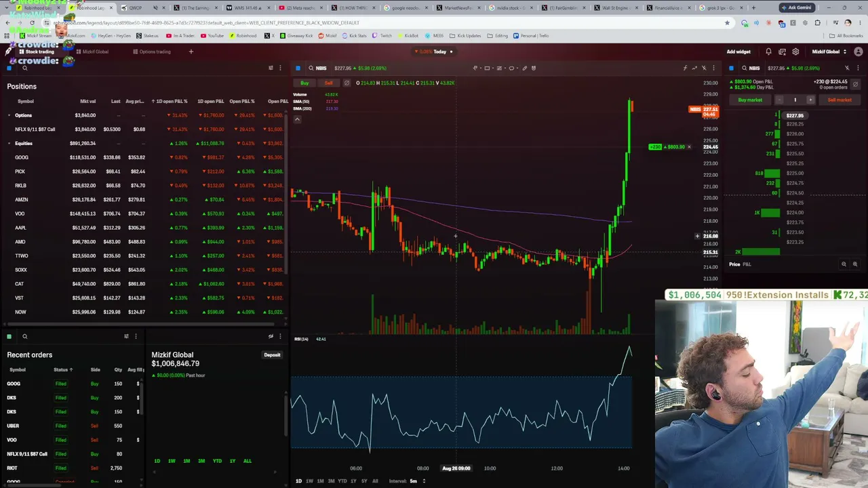Bookmark this page with the star icon

click(727, 22)
